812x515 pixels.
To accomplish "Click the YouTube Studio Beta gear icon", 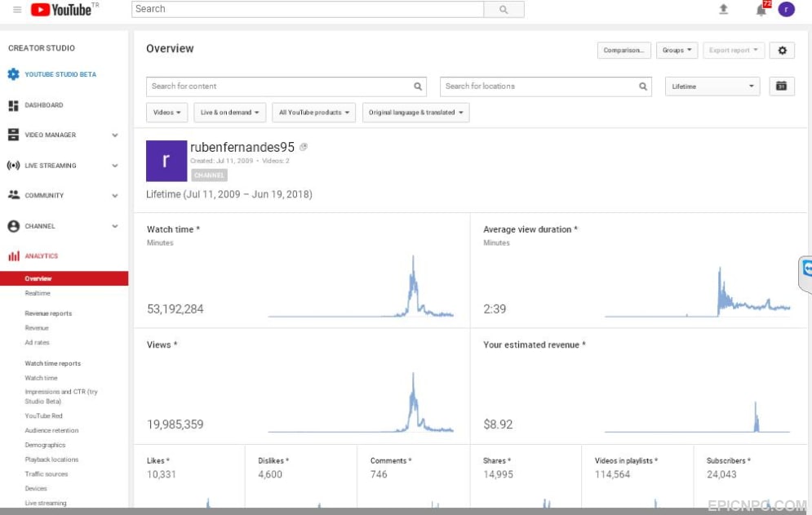I will 13,74.
